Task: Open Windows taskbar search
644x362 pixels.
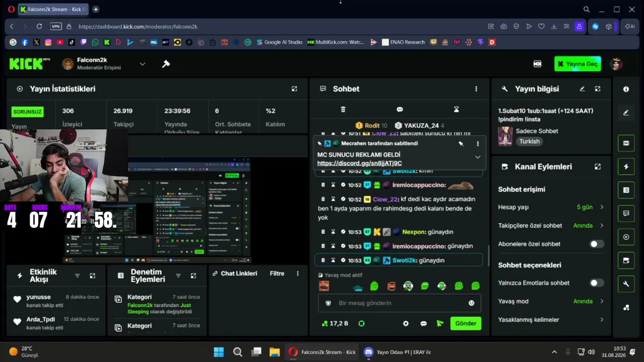Action: (x=237, y=352)
